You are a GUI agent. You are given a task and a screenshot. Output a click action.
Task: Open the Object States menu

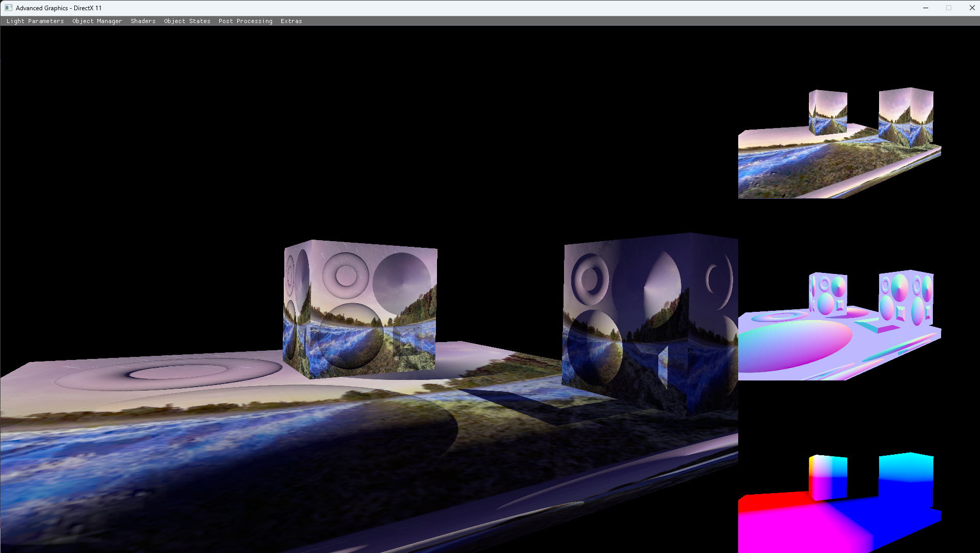[x=187, y=21]
